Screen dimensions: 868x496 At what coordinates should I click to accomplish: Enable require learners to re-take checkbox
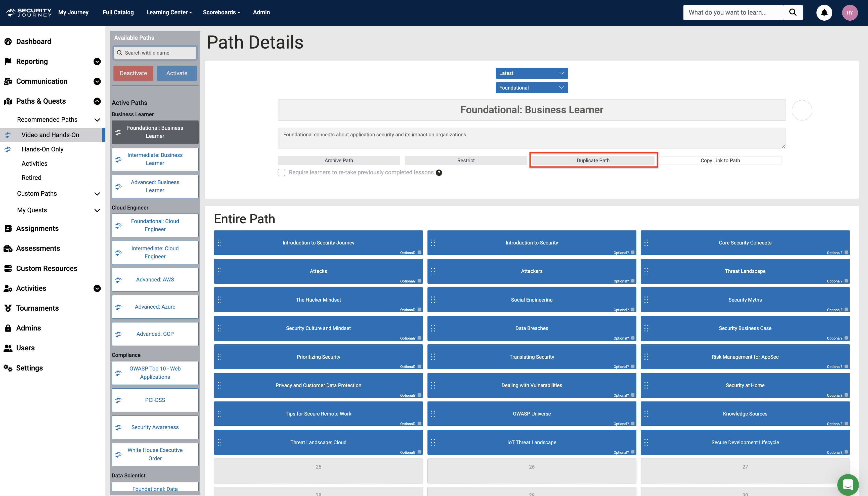(x=281, y=173)
